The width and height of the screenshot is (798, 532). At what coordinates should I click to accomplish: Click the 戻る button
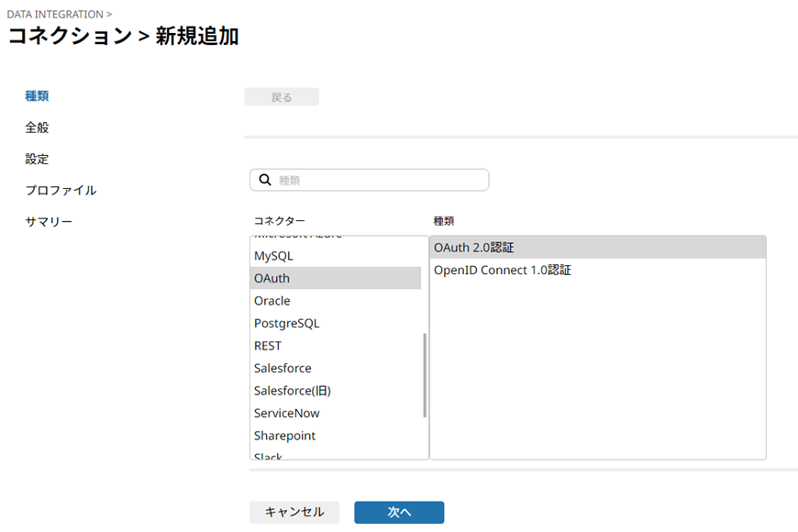point(282,96)
